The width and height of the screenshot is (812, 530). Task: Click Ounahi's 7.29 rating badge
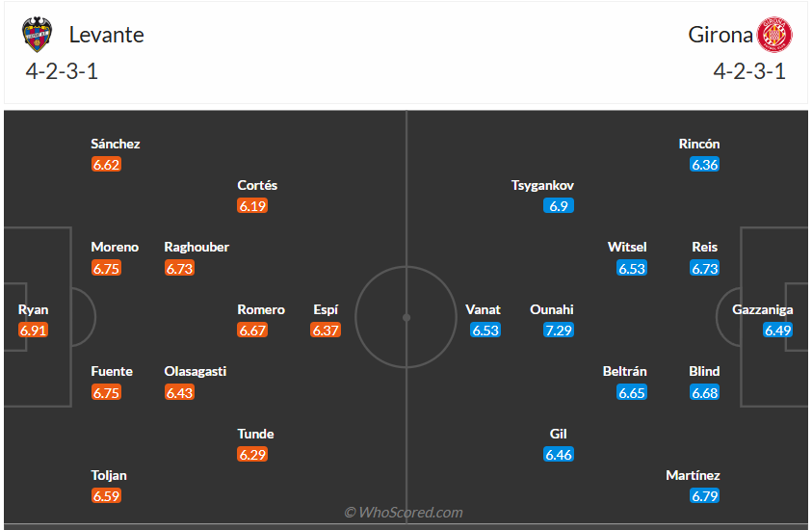(x=559, y=331)
